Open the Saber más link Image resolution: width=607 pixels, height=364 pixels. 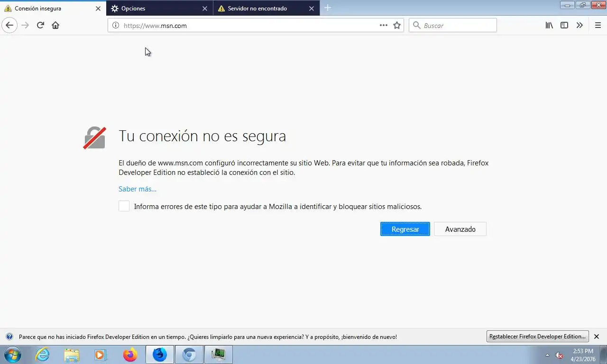(x=138, y=189)
